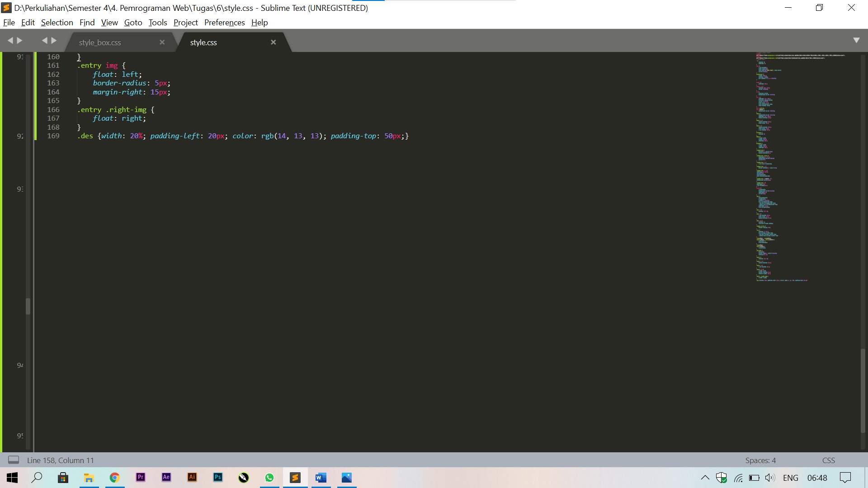Image resolution: width=868 pixels, height=488 pixels.
Task: Click the float: right declaration
Action: [119, 118]
